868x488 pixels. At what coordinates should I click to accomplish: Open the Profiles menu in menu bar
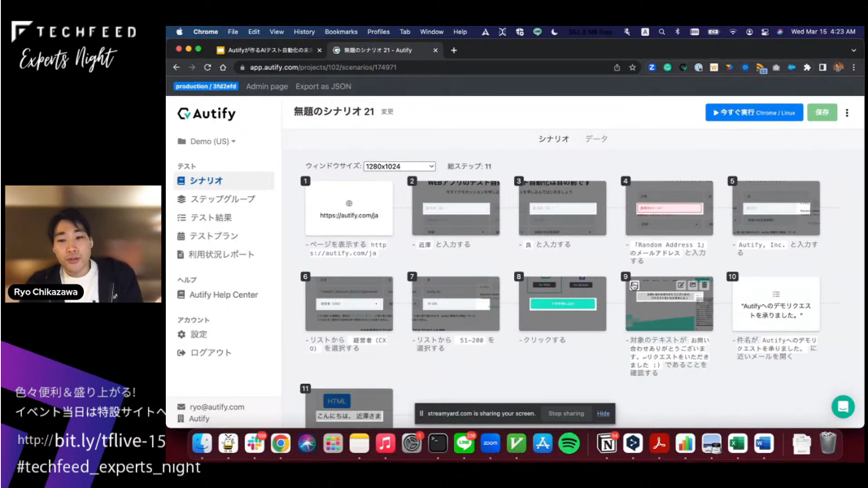point(378,32)
